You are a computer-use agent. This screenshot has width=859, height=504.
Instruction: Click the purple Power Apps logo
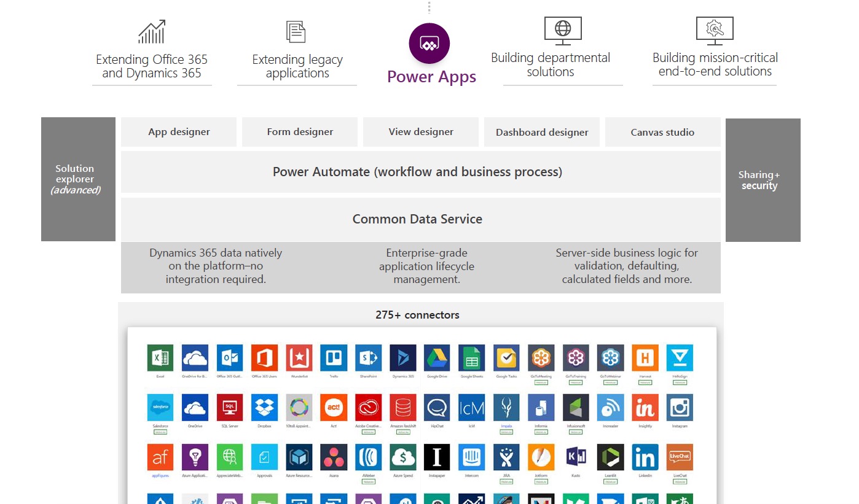pyautogui.click(x=430, y=43)
